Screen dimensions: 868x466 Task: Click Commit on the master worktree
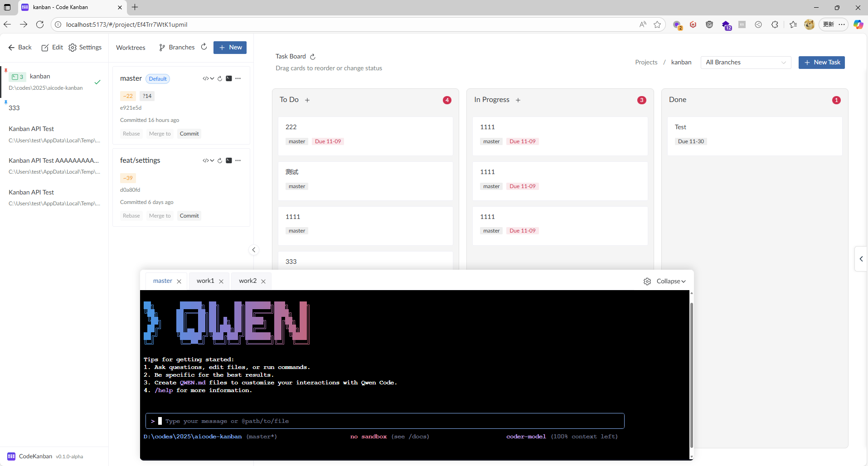189,134
